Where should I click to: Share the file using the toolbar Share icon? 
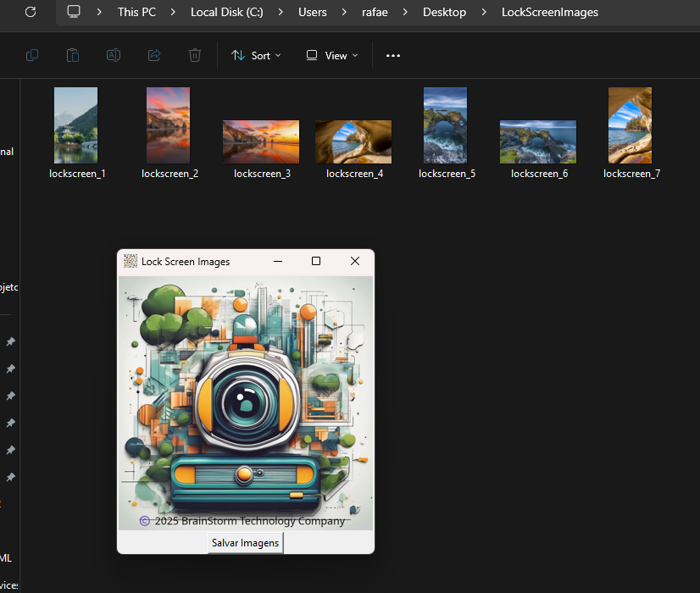154,55
